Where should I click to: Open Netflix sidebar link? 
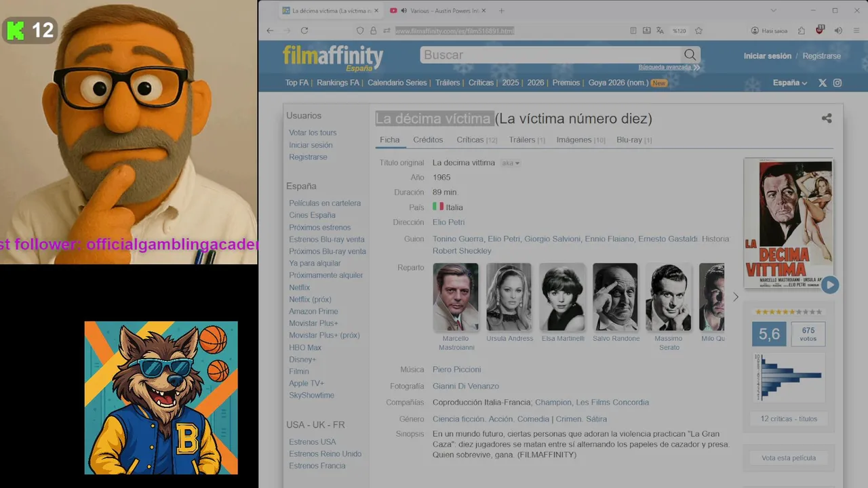tap(300, 287)
